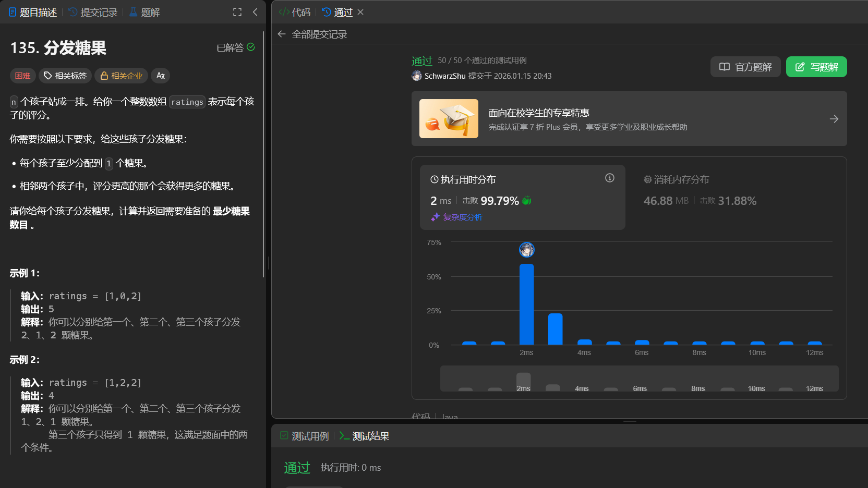Click the runtime distribution info icon

[609, 178]
